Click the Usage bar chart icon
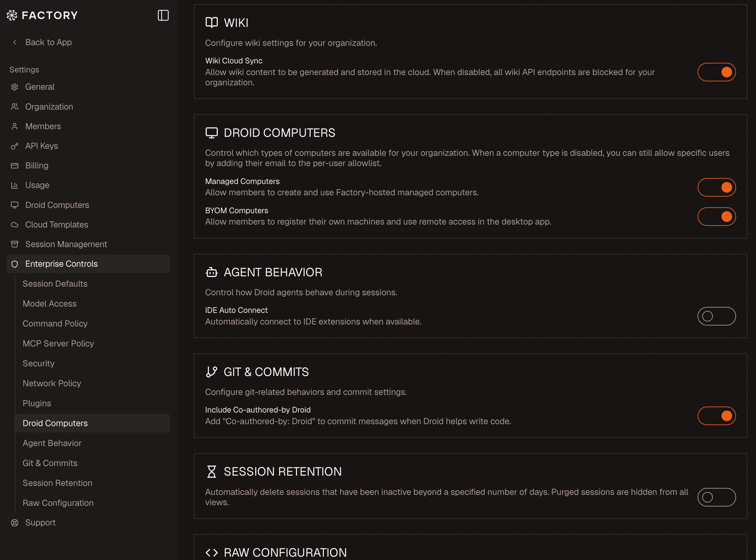Screen dimensions: 756x560 [x=15, y=185]
